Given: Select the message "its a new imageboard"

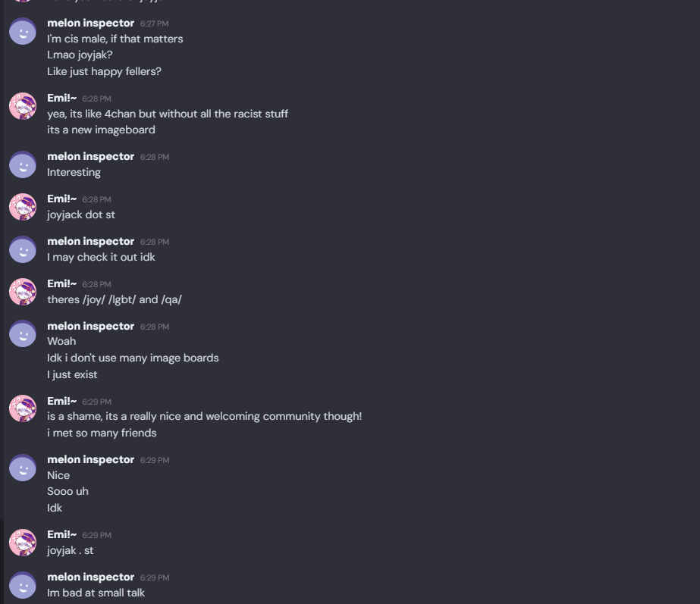Looking at the screenshot, I should pyautogui.click(x=101, y=130).
